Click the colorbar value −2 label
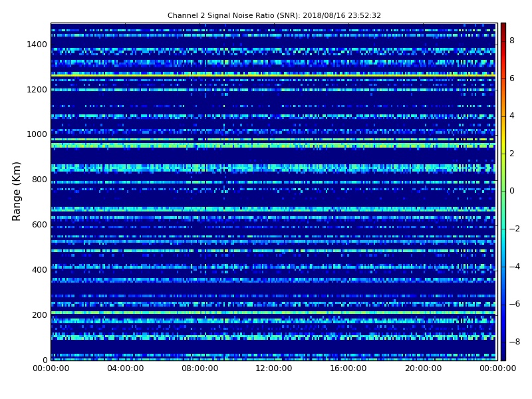The width and height of the screenshot is (532, 399). coord(515,229)
